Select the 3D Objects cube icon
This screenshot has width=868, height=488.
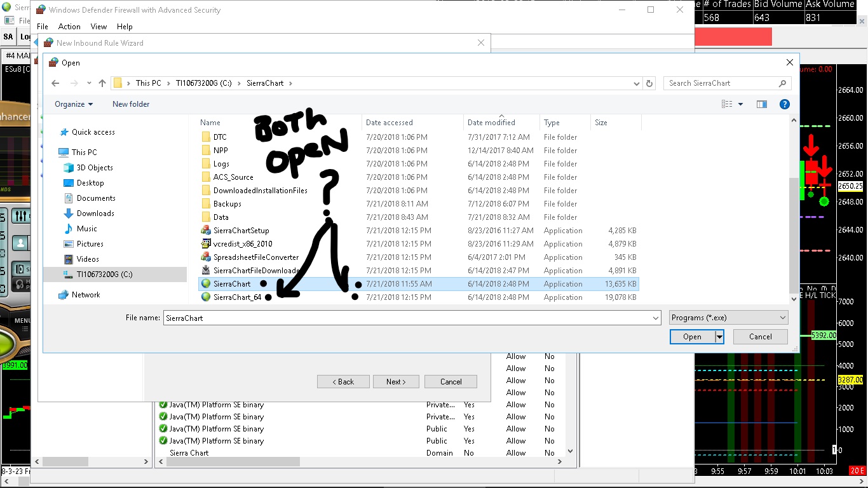[69, 168]
